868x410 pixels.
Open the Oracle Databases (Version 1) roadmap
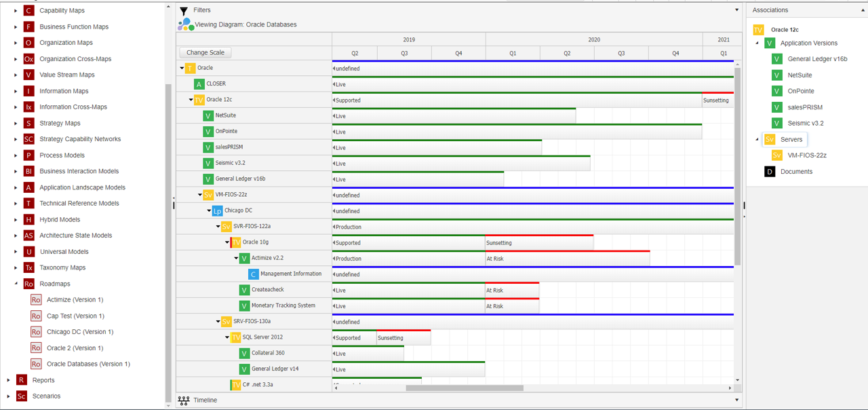coord(88,364)
